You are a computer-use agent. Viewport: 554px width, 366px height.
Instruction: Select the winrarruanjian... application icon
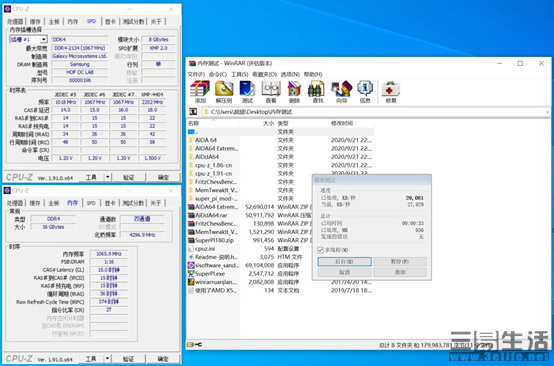coord(191,282)
